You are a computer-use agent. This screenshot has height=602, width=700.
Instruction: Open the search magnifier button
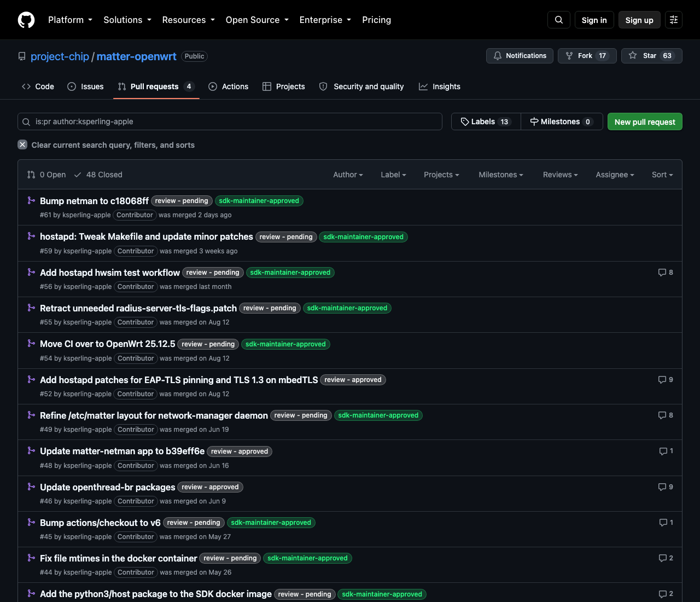click(559, 20)
